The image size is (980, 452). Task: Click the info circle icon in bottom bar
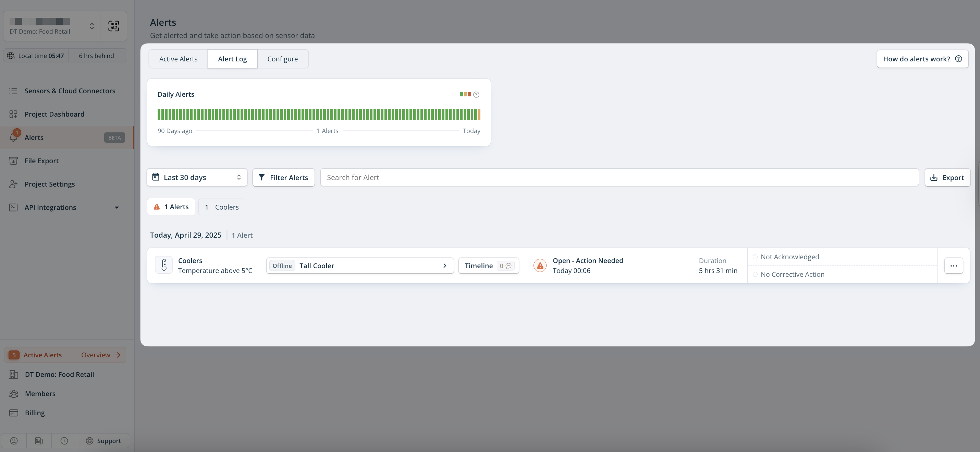(x=64, y=441)
